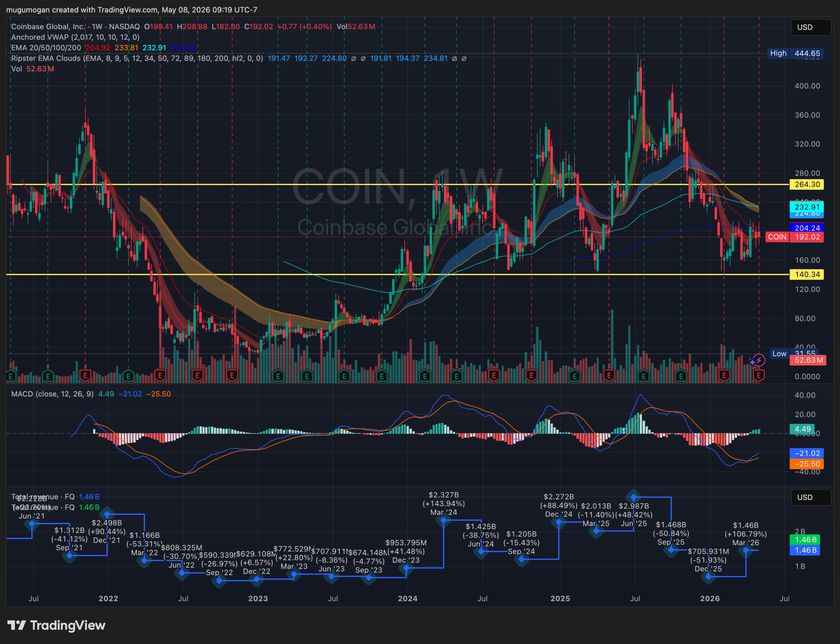Select the Mar '24 $2.327B revenue diamond

[x=443, y=520]
